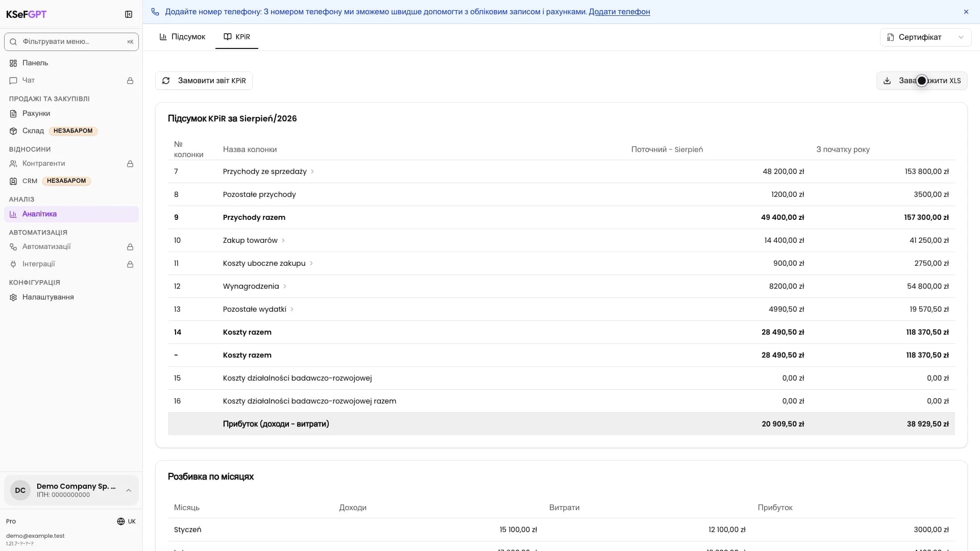Click the Доходи column header
Image resolution: width=980 pixels, height=551 pixels.
point(353,508)
